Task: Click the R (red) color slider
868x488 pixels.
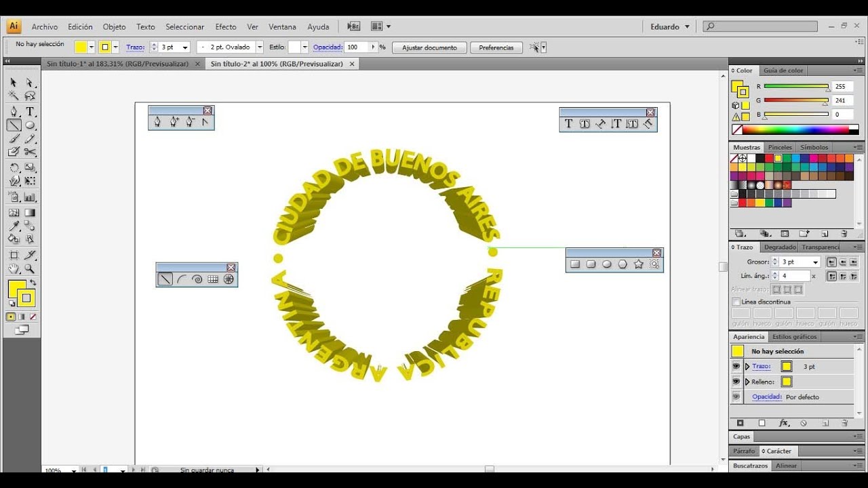Action: pyautogui.click(x=796, y=87)
